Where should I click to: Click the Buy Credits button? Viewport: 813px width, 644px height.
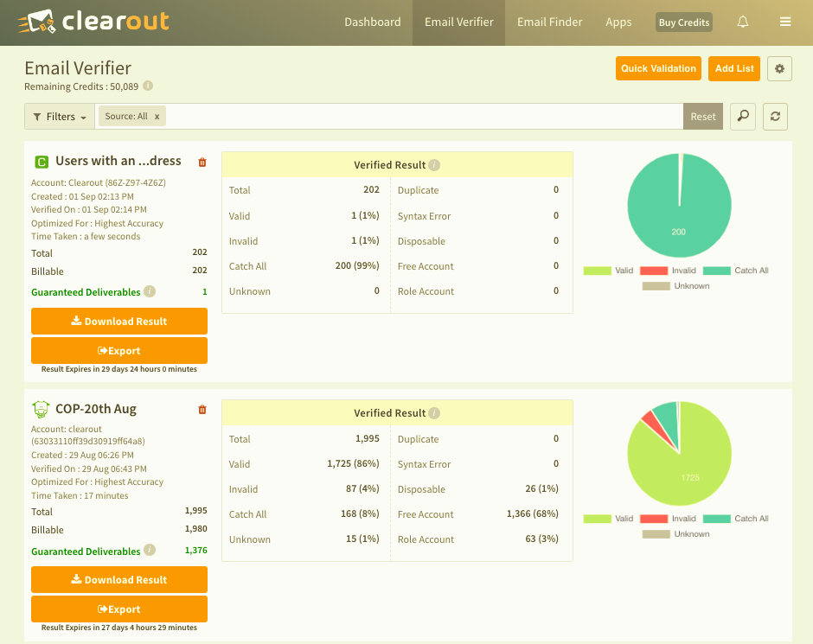pyautogui.click(x=684, y=22)
